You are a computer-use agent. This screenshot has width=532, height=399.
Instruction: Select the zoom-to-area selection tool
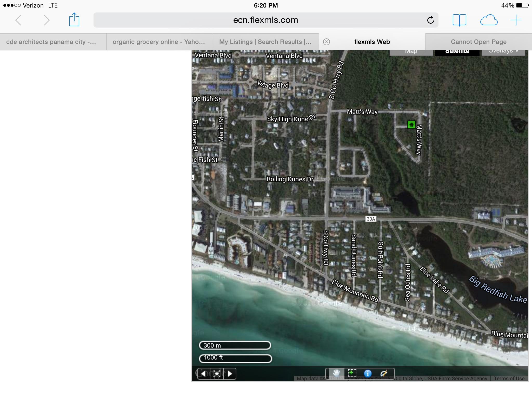(x=352, y=374)
